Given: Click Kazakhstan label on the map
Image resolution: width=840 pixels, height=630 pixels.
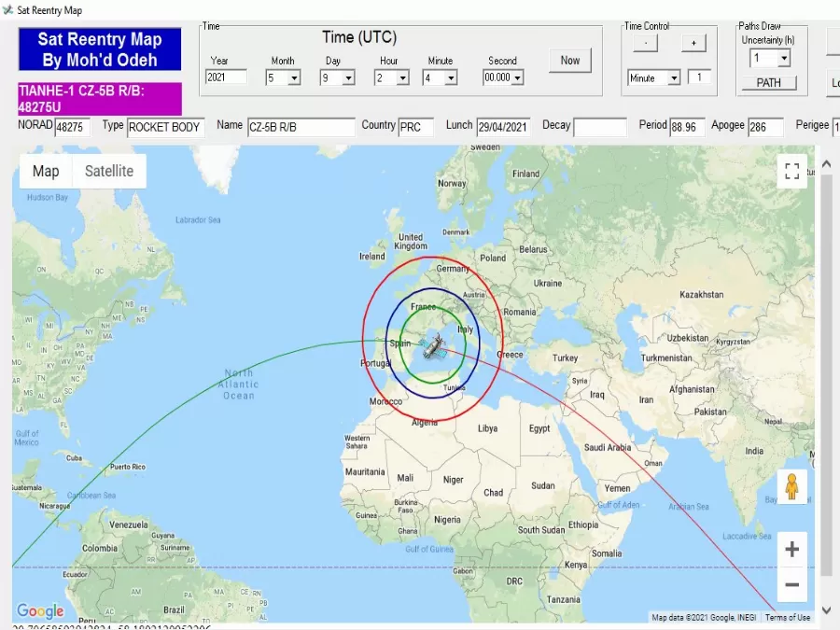Looking at the screenshot, I should tap(701, 295).
